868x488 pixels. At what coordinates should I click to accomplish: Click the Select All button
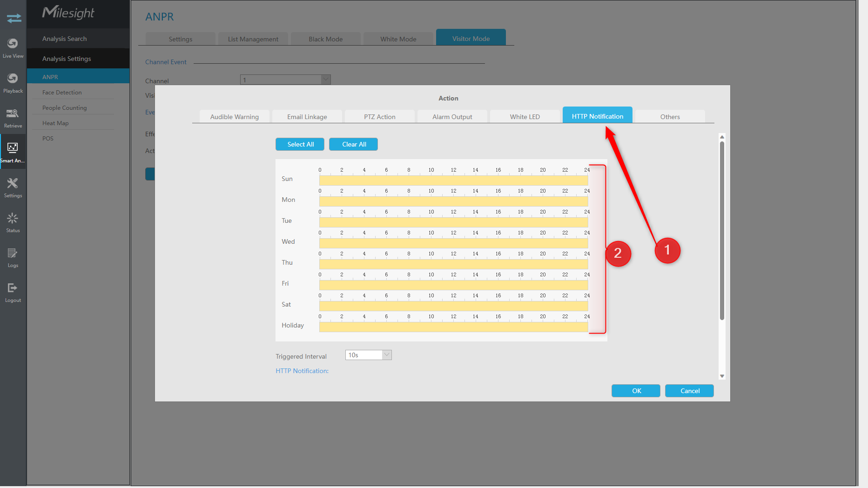tap(300, 144)
